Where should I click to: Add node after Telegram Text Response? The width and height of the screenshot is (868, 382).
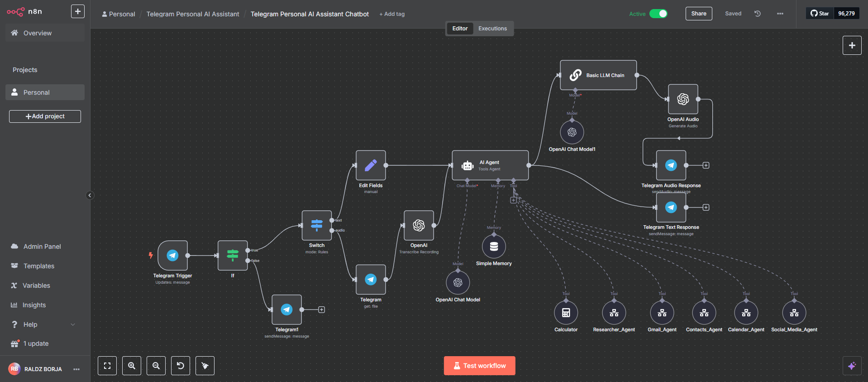706,207
